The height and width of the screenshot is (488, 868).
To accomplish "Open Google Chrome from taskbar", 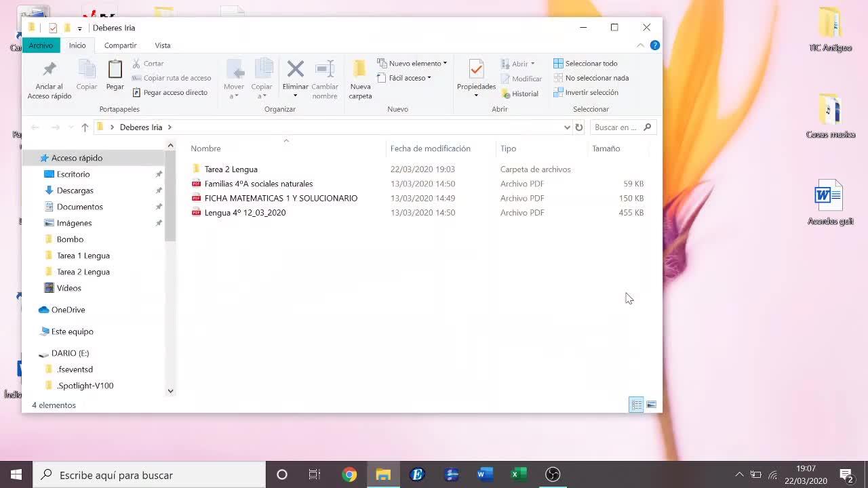I will (349, 474).
